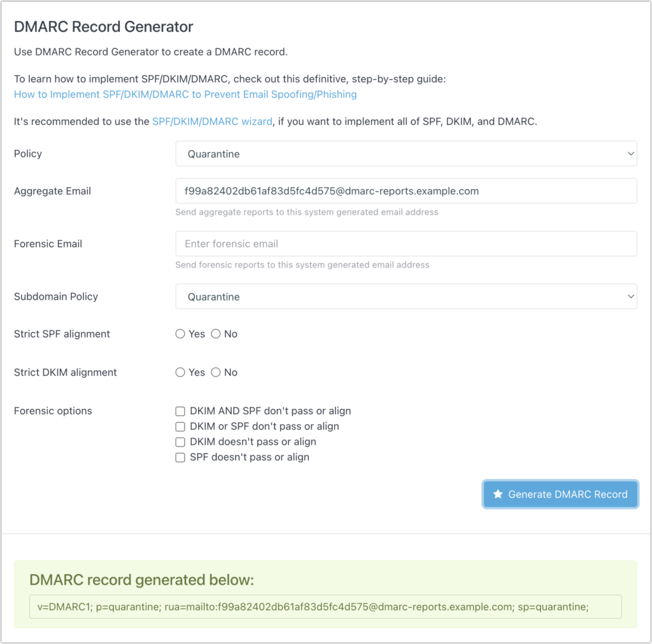Open the Policy combo box showing Quarantine

(405, 154)
